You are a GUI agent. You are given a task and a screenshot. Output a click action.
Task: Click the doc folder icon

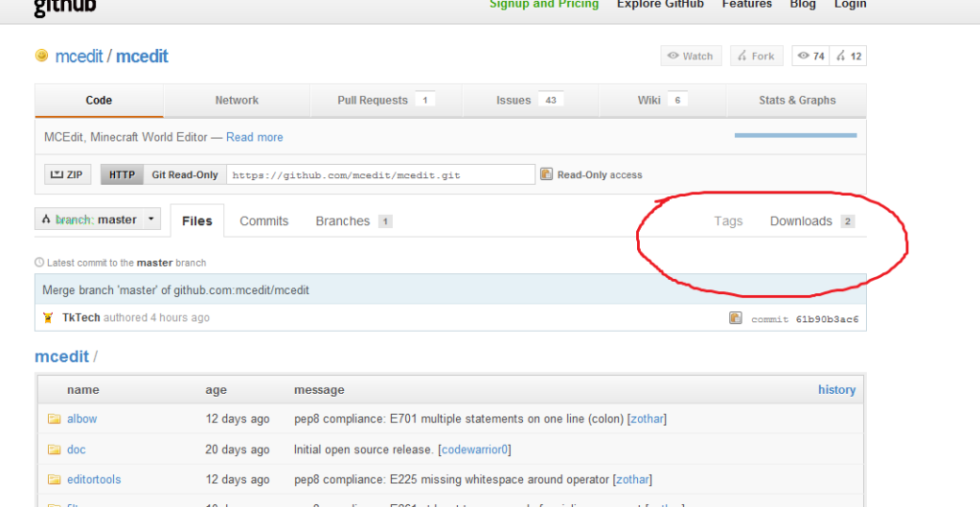pos(55,449)
